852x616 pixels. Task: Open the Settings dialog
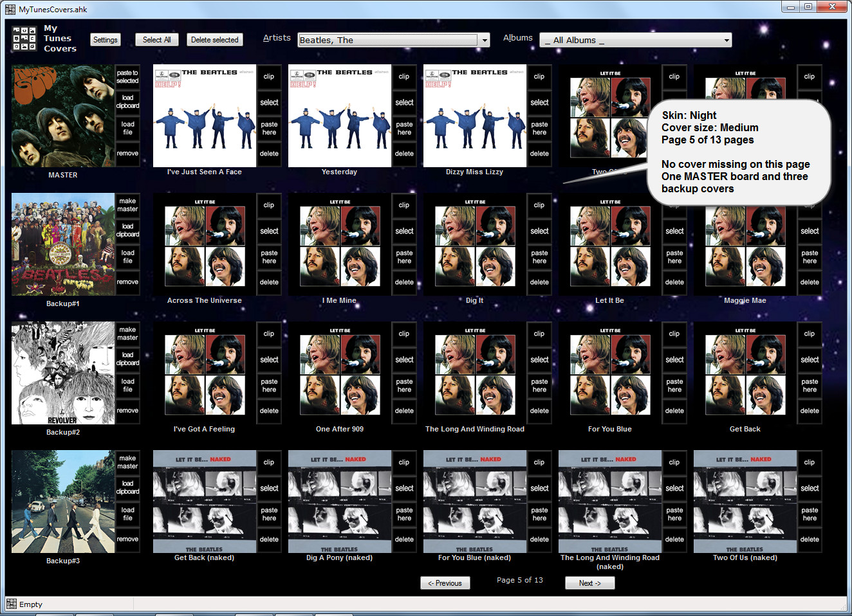coord(106,40)
